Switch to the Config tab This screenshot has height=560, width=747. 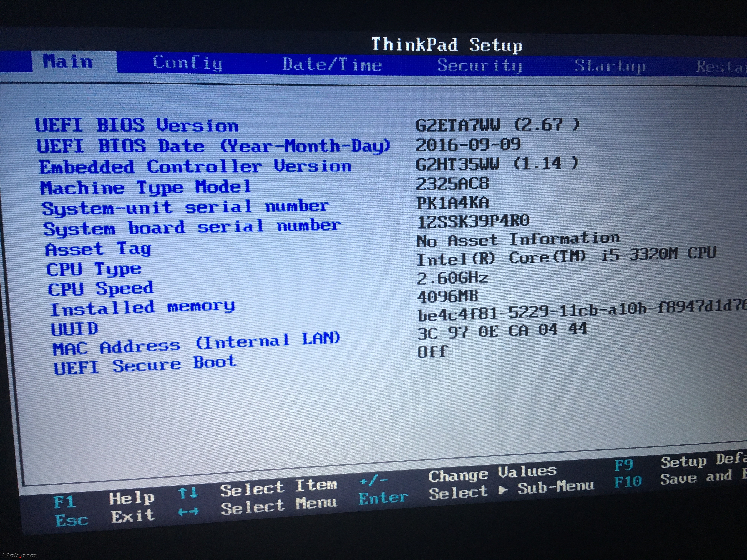(x=188, y=63)
